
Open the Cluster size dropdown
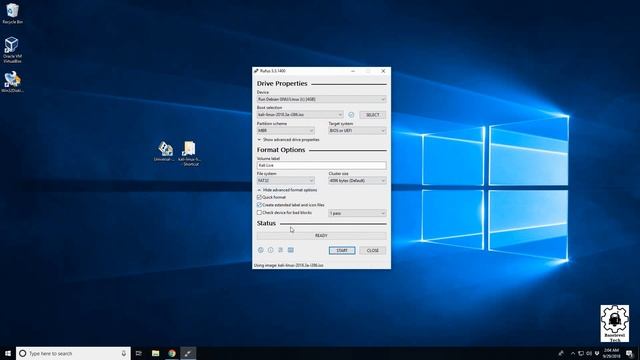357,180
